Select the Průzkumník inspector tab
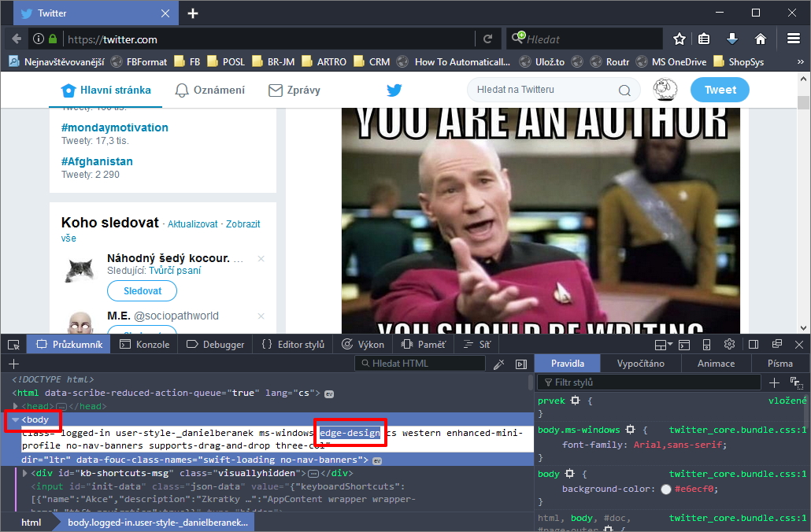The height and width of the screenshot is (532, 811). pos(69,345)
